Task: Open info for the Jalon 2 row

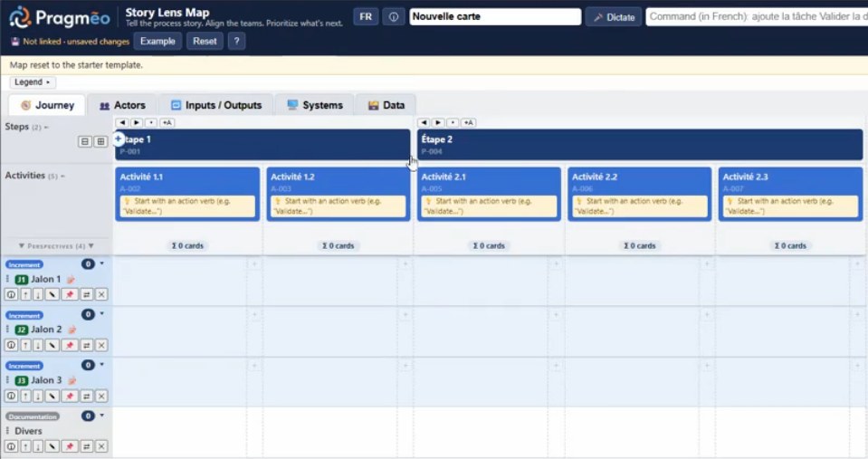Action: [x=11, y=346]
